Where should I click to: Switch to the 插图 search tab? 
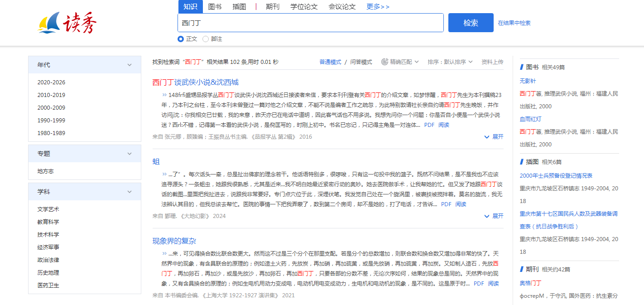click(239, 6)
